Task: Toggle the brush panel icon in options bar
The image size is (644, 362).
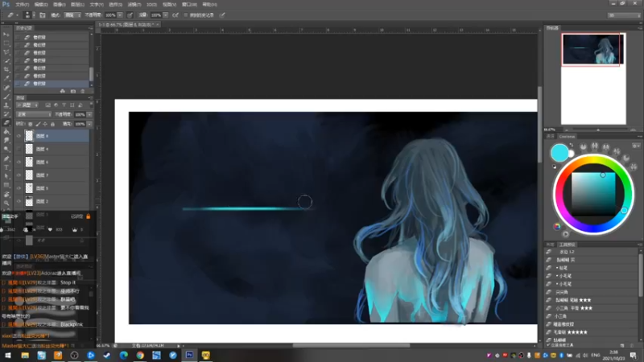Action: (43, 15)
